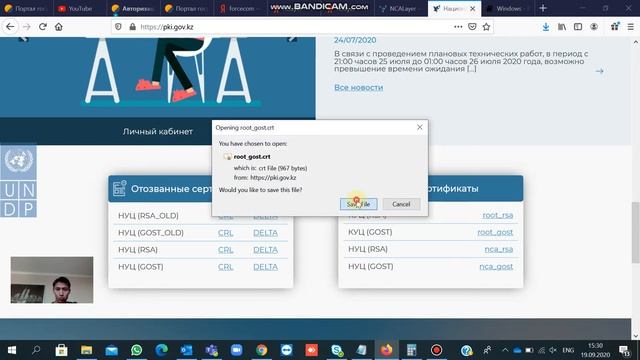
Task: Open Microsoft Store from taskbar
Action: pos(61,350)
